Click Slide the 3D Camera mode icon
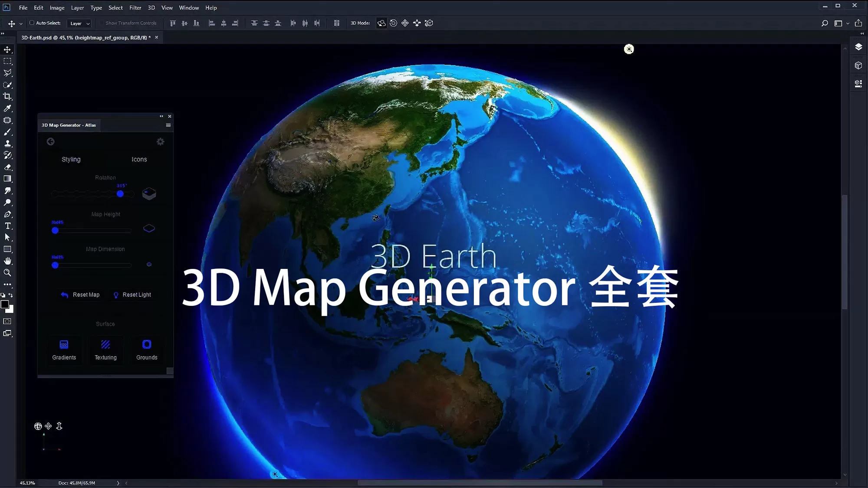Screen dimensions: 868x488 pos(417,23)
